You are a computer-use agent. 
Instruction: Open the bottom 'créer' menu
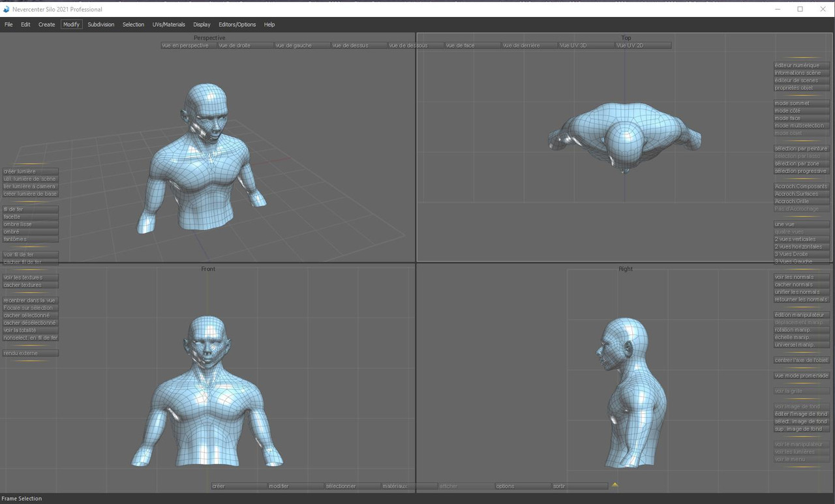pos(239,486)
